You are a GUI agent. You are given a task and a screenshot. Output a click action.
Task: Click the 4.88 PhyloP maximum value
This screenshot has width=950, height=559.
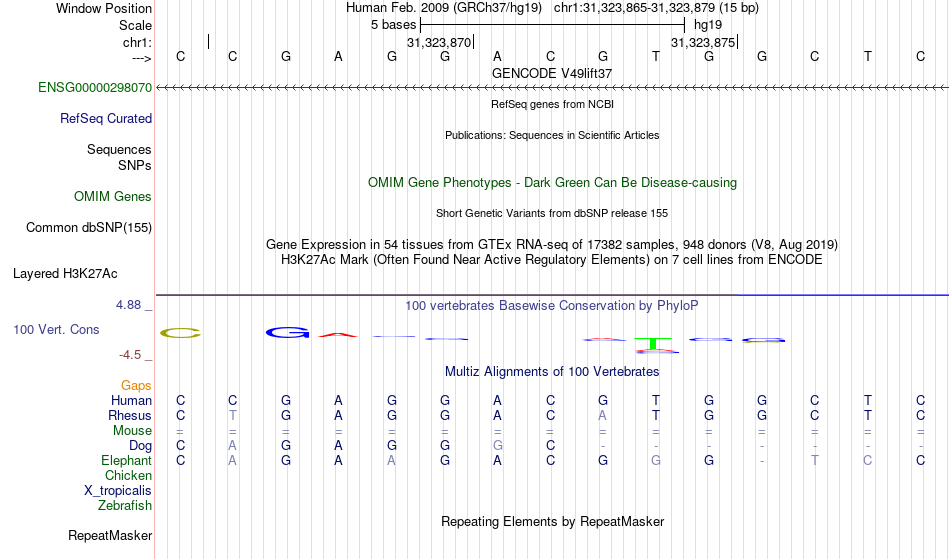pyautogui.click(x=128, y=305)
